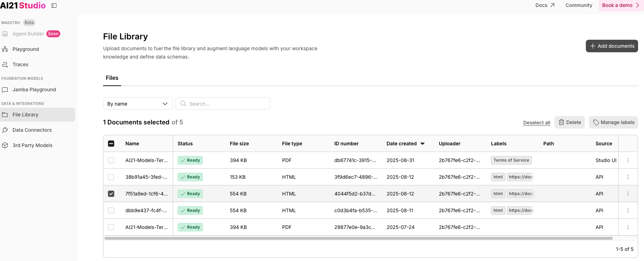Click the File type column header
644x261 pixels.
click(292, 144)
